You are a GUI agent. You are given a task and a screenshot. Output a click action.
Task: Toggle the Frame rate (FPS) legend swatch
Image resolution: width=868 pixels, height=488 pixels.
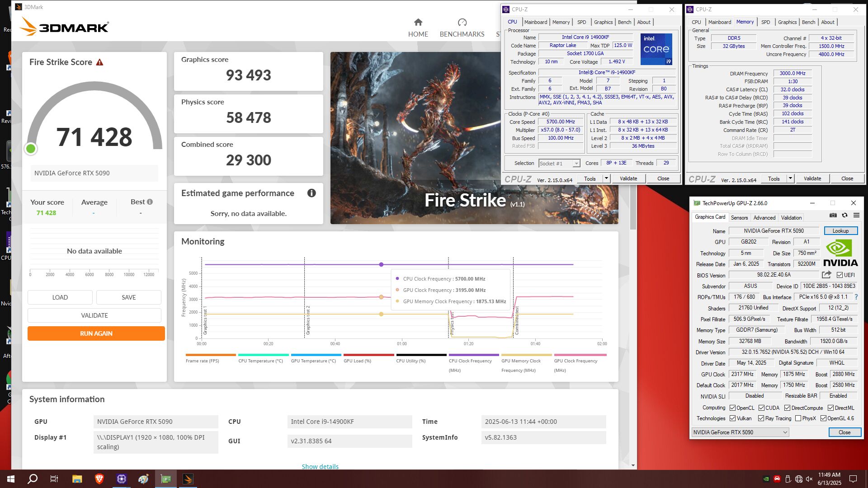tap(211, 355)
